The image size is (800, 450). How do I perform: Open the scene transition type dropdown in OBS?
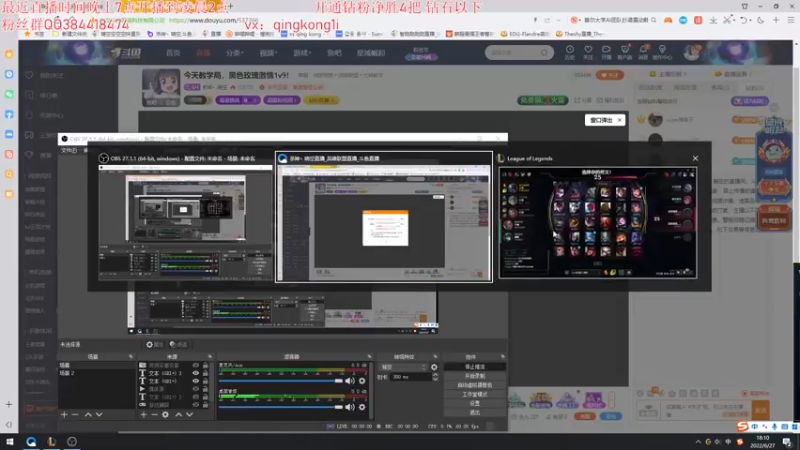[x=403, y=367]
